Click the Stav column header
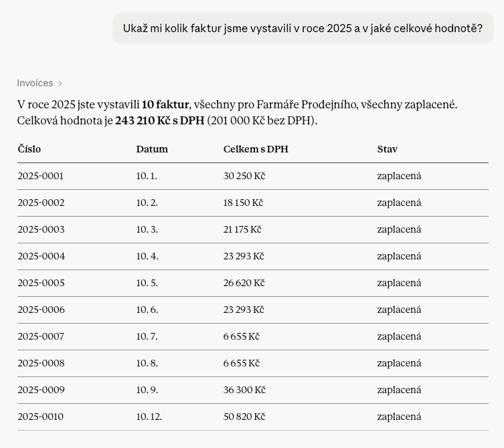 pos(388,149)
